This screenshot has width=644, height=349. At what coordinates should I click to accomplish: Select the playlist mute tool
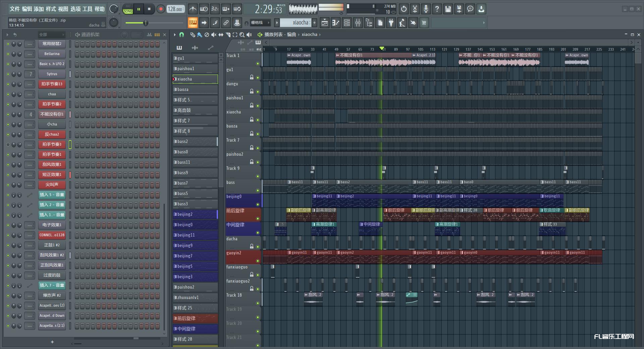214,35
